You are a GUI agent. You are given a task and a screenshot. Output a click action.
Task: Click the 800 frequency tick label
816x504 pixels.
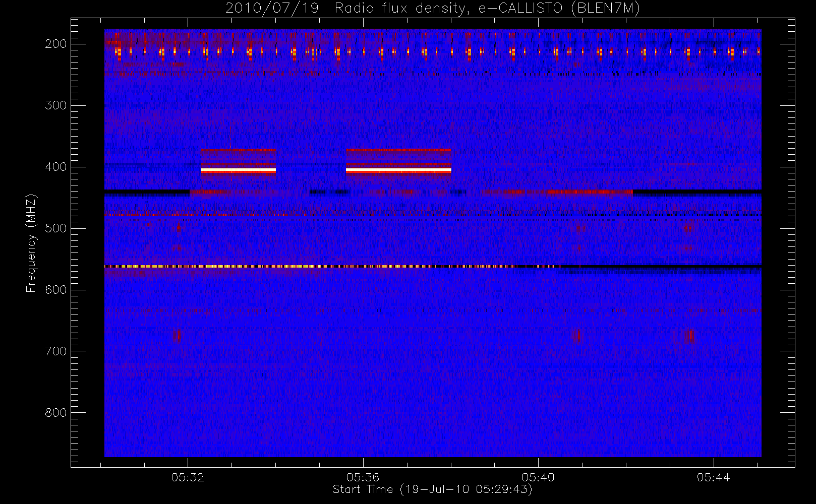[56, 413]
